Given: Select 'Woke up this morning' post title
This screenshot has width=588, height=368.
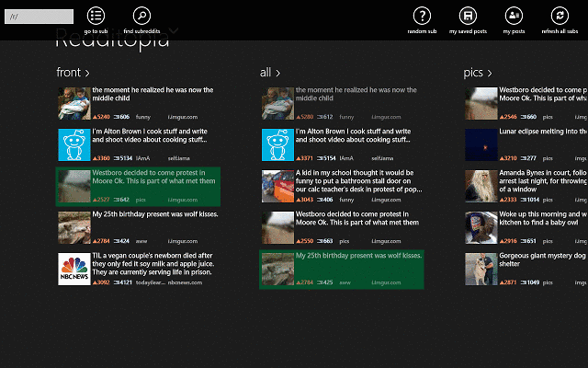Looking at the screenshot, I should [543, 218].
